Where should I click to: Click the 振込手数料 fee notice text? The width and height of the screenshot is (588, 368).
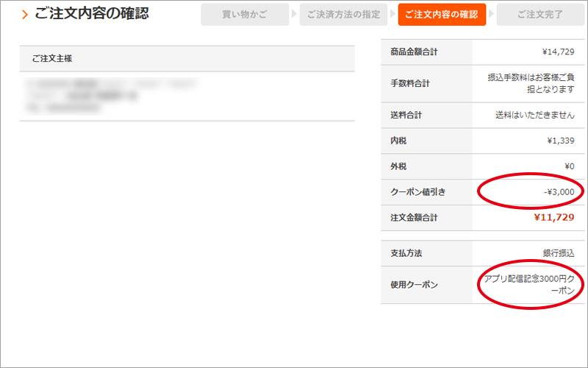tap(531, 82)
